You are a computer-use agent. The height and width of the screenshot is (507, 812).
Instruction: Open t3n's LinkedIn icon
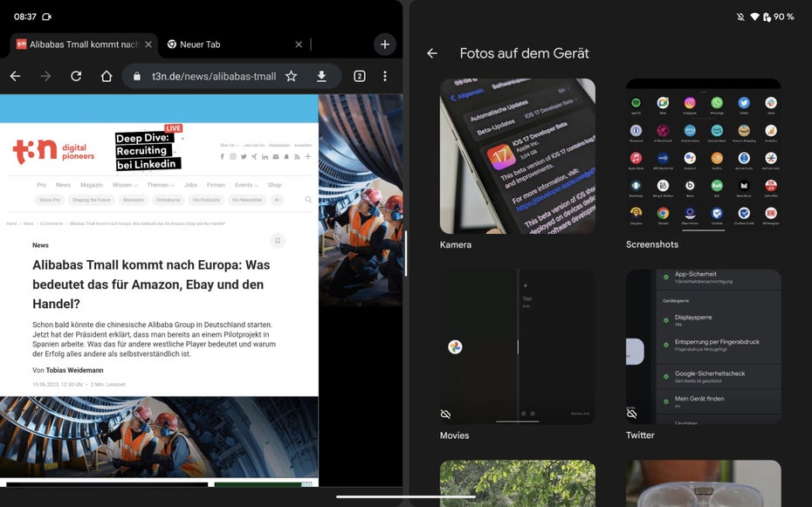(265, 156)
